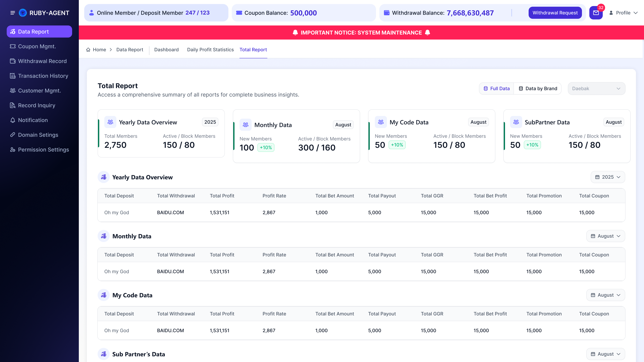Open Permission Settings in the sidebar
Viewport: 644px width, 362px height.
click(39, 150)
